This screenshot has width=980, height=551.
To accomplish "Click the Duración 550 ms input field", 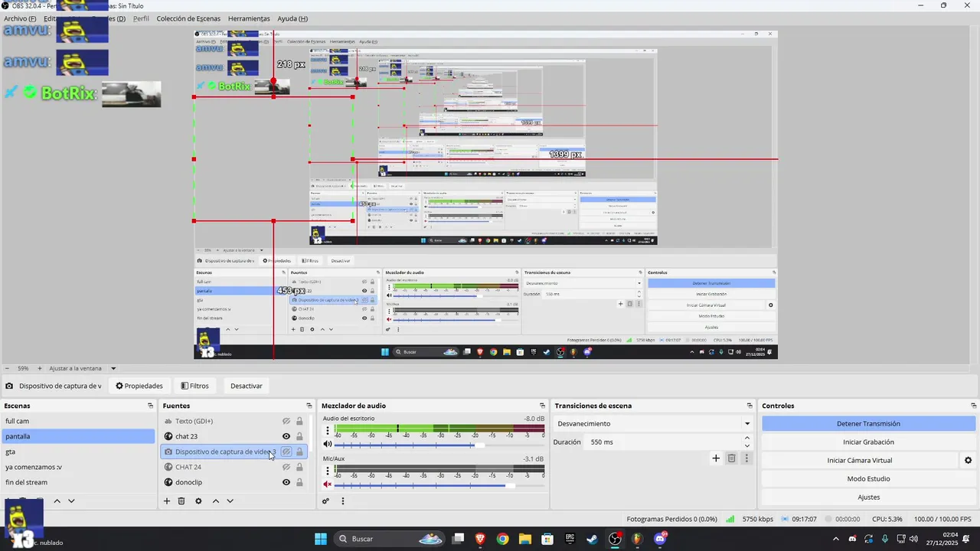I will point(664,442).
